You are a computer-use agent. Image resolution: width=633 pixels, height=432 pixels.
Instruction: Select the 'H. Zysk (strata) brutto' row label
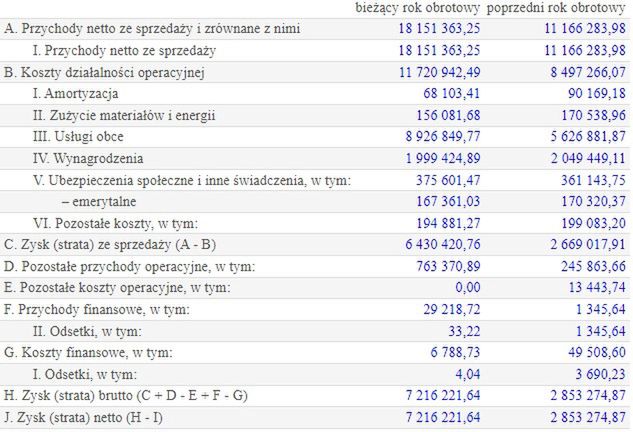click(x=125, y=395)
